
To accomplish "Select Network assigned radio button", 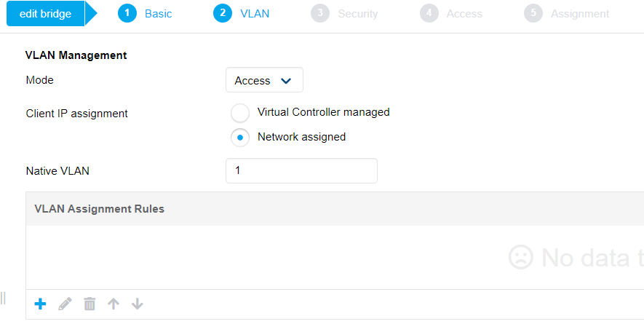I will [x=239, y=137].
